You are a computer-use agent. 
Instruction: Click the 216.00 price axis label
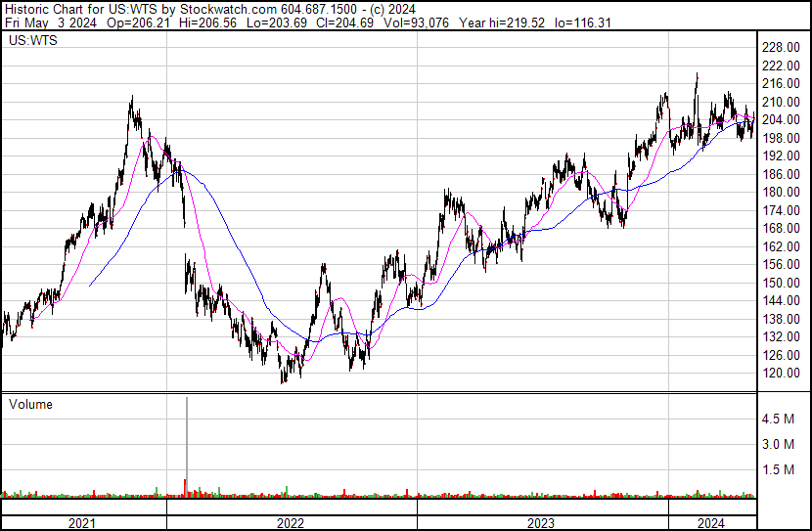pos(781,83)
